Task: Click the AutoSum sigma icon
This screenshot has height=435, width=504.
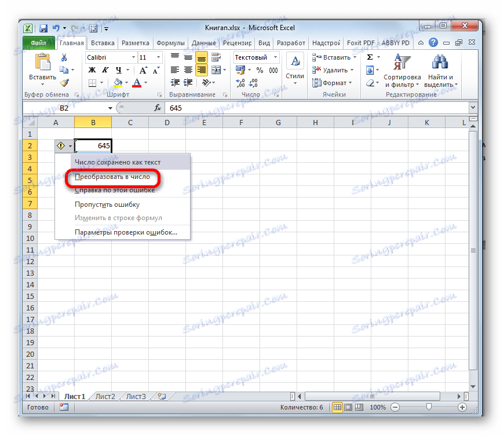Action: [x=370, y=57]
